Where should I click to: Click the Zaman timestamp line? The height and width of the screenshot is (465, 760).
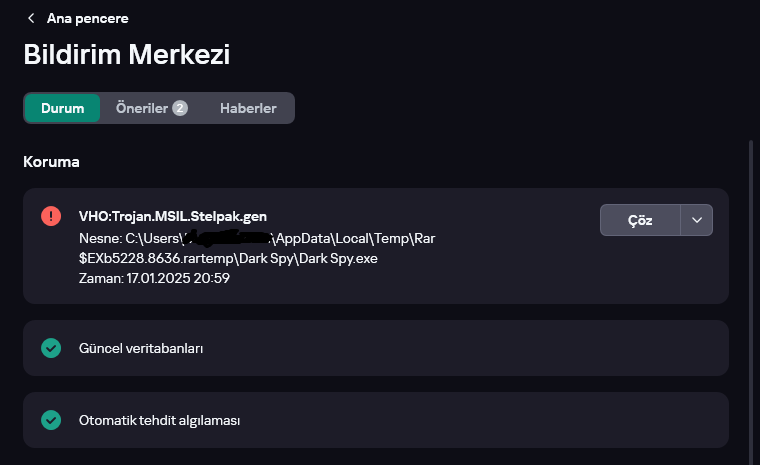154,278
